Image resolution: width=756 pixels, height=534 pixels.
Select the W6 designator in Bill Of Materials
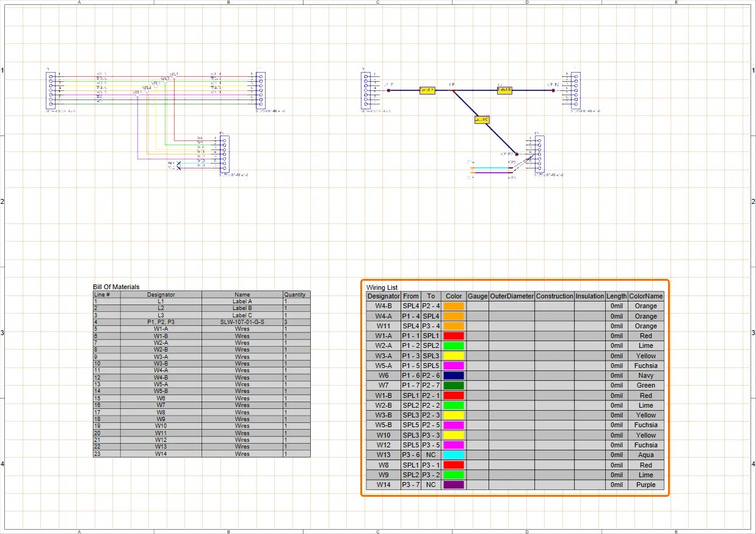click(161, 399)
